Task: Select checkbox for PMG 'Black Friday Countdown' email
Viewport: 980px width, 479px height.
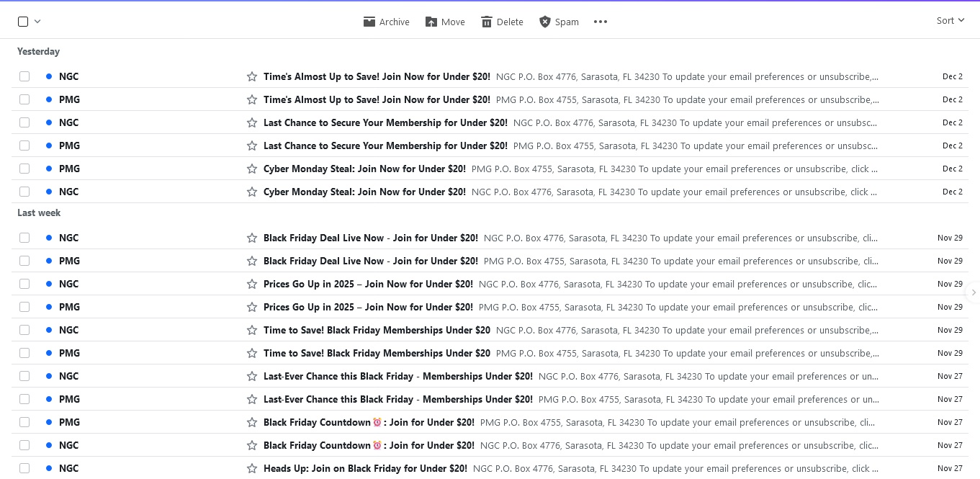Action: click(x=24, y=422)
